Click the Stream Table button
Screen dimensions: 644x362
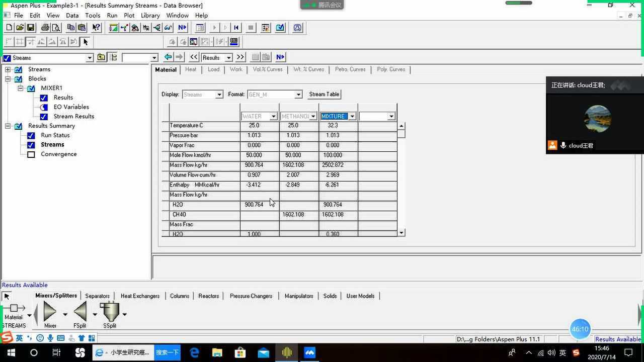pyautogui.click(x=324, y=95)
